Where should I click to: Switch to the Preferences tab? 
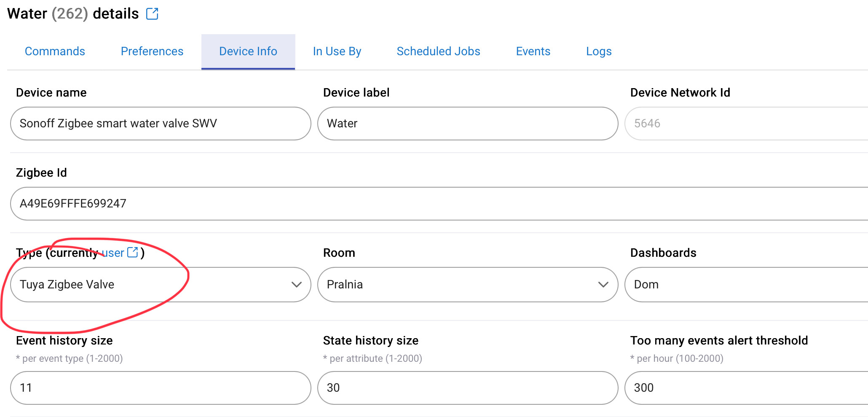tap(152, 51)
